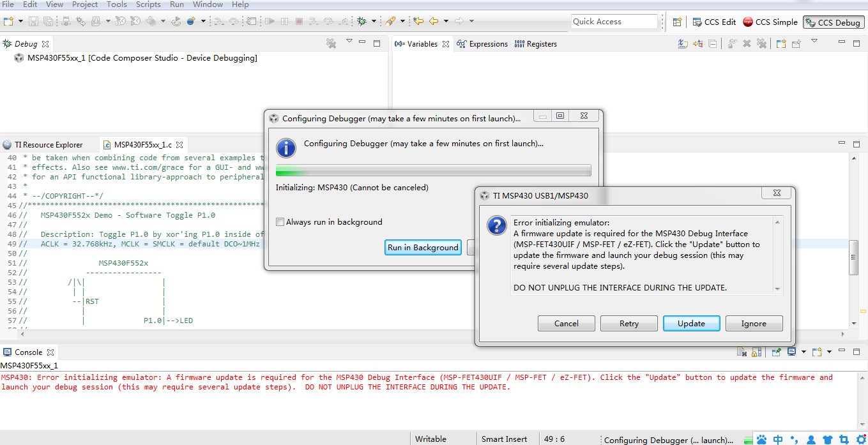The height and width of the screenshot is (445, 868).
Task: Click the Update button in the MSP430 dialog
Action: [691, 323]
